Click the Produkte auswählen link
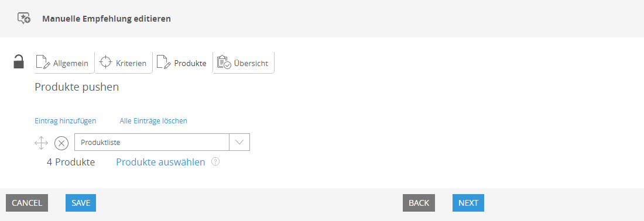Image resolution: width=644 pixels, height=221 pixels. coord(160,162)
